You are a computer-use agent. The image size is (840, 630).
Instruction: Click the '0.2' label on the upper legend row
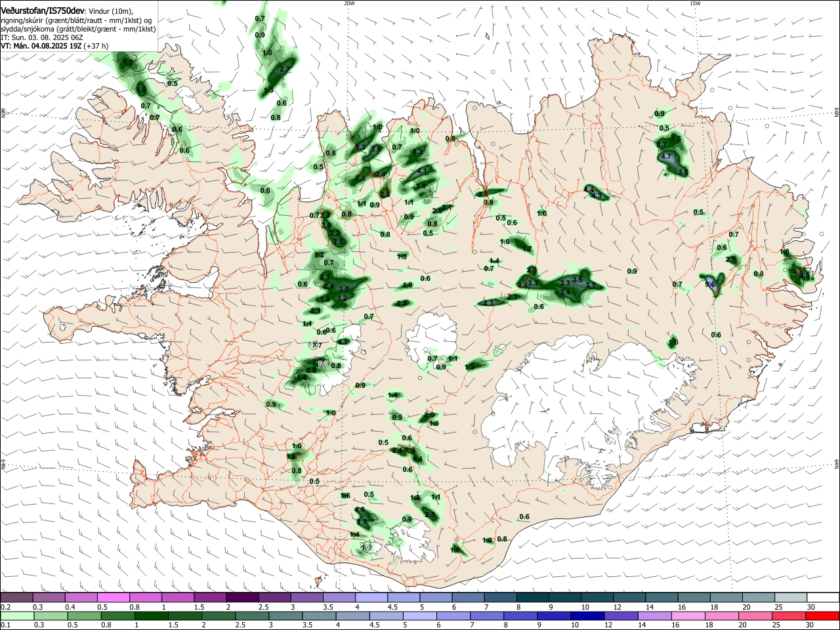tap(5, 607)
